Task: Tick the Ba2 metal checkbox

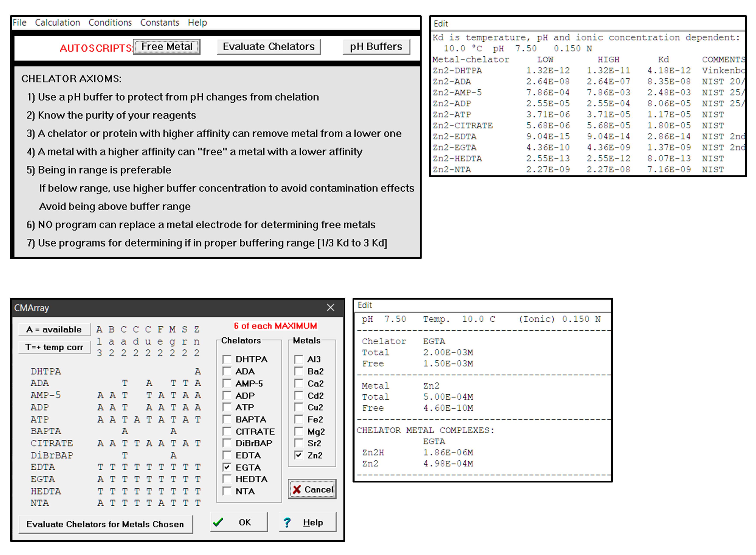Action: point(299,371)
